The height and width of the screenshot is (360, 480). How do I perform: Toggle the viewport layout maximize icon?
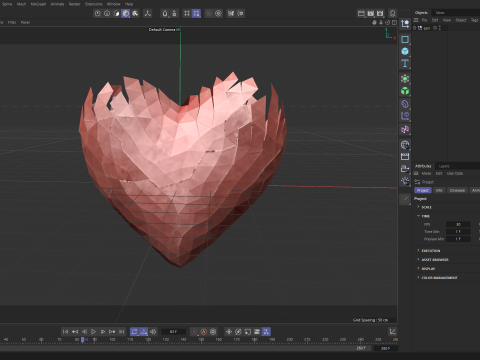[394, 22]
